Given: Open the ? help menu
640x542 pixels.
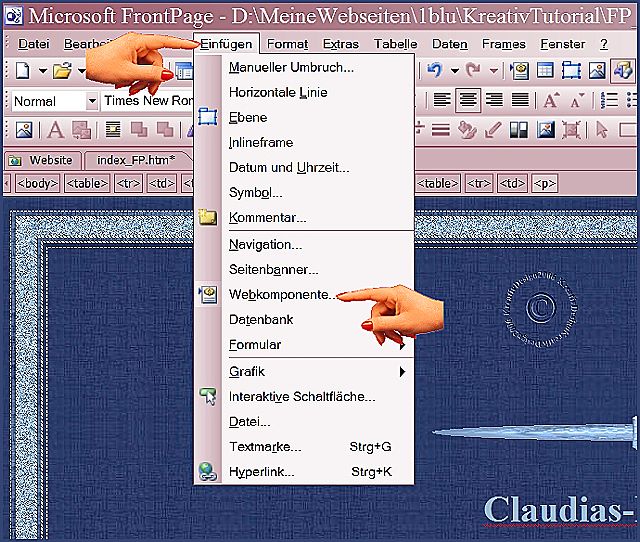Looking at the screenshot, I should pos(604,44).
